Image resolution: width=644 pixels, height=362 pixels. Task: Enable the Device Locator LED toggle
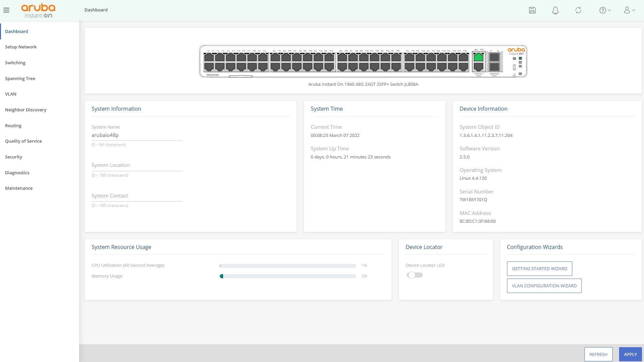point(414,275)
